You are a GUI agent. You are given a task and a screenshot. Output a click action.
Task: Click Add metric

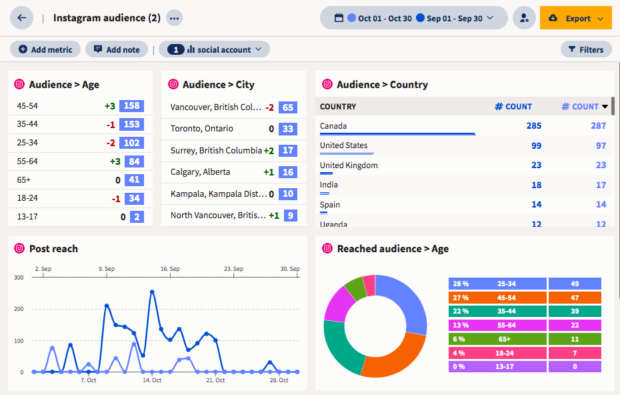(45, 49)
